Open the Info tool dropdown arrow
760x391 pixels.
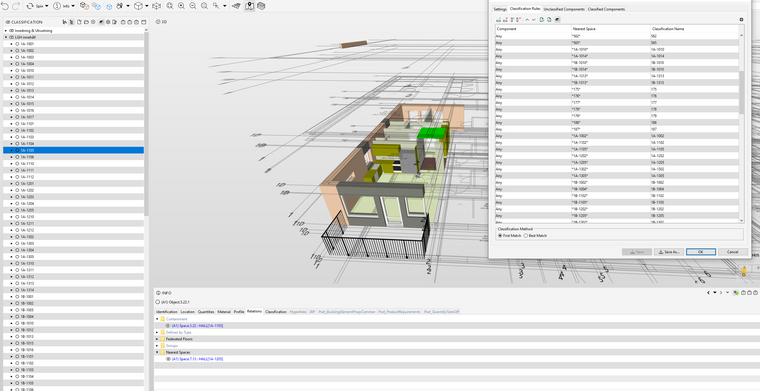pos(73,6)
